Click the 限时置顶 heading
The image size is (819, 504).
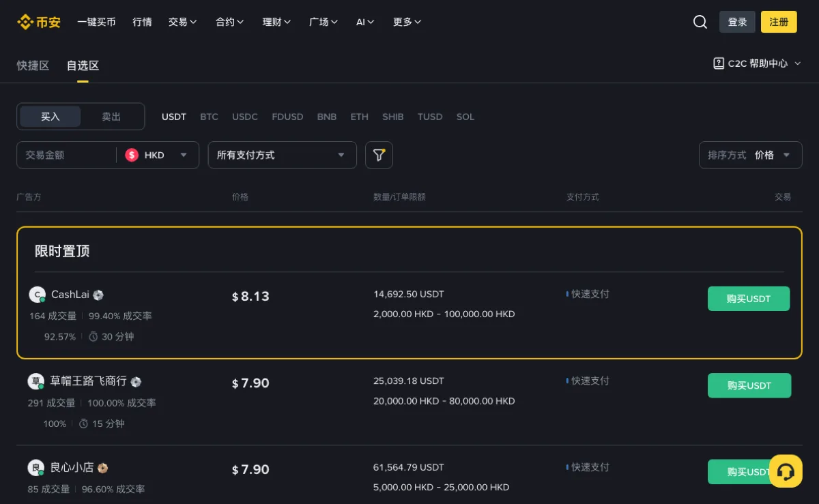point(62,251)
